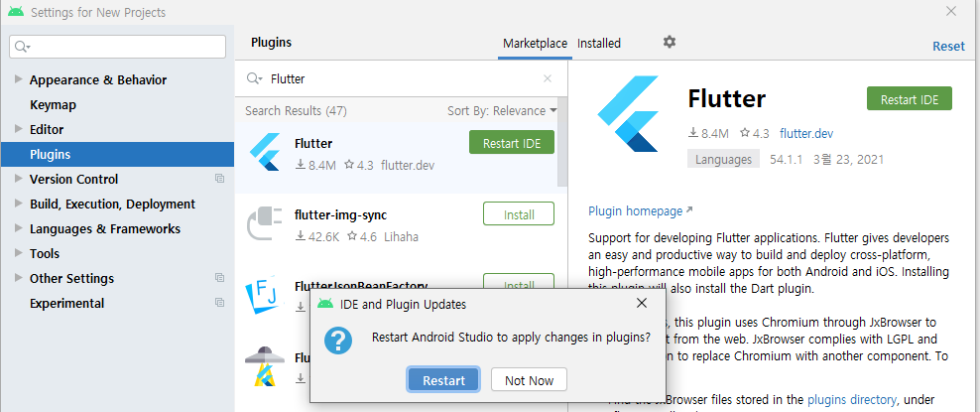
Task: Click Not Now in the update dialog
Action: (530, 380)
